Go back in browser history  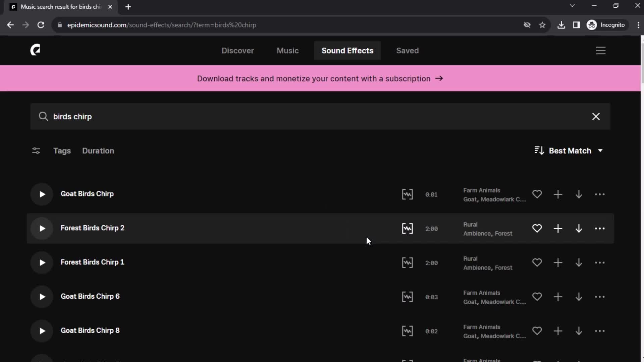pyautogui.click(x=10, y=25)
